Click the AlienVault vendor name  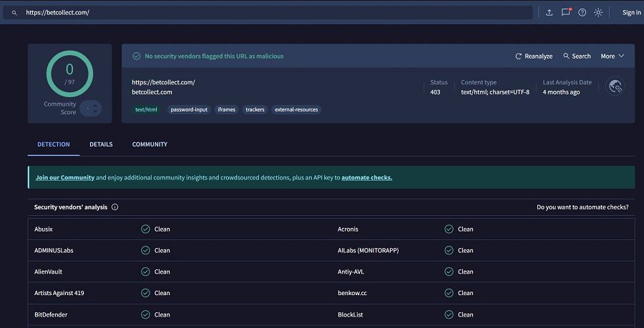point(49,272)
